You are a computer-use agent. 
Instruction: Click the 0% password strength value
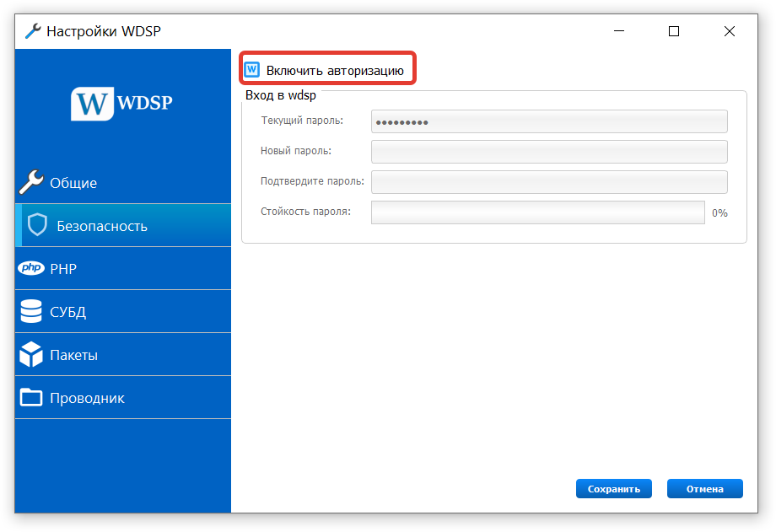(719, 212)
